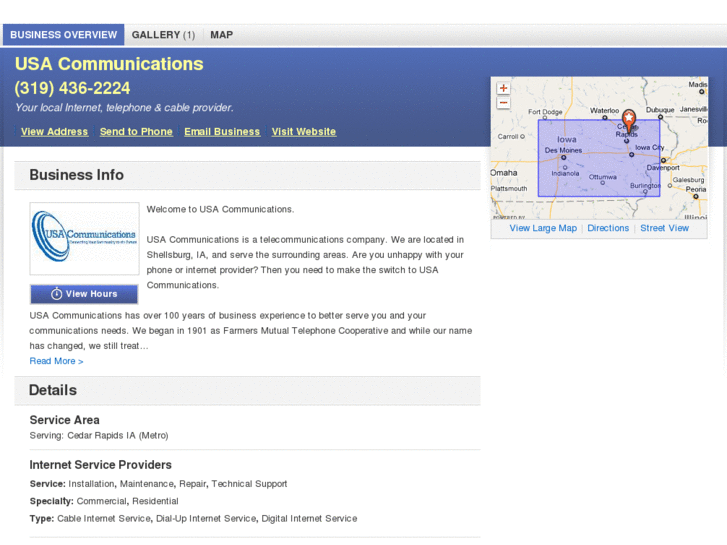Click the Omaha label on map
The width and height of the screenshot is (727, 545).
coord(504,173)
